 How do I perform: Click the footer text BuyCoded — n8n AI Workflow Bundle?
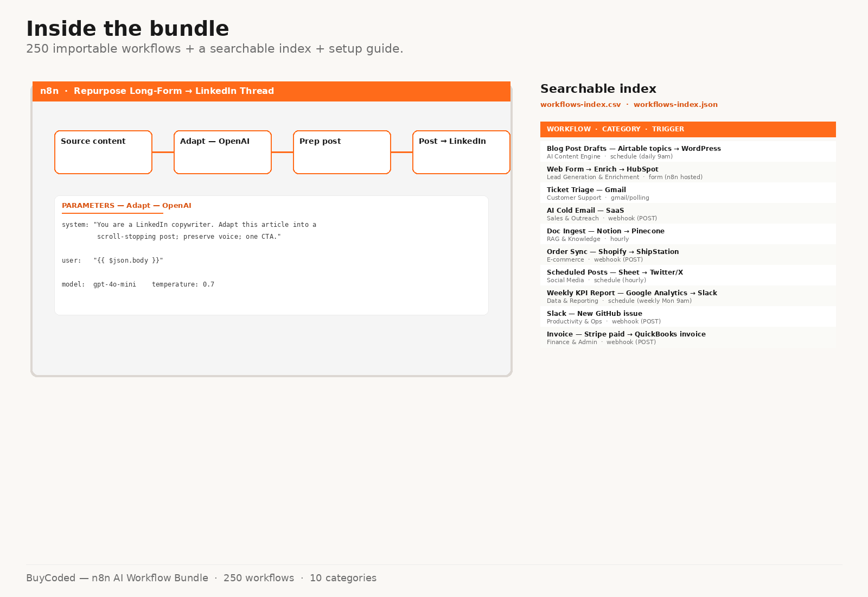pyautogui.click(x=117, y=578)
